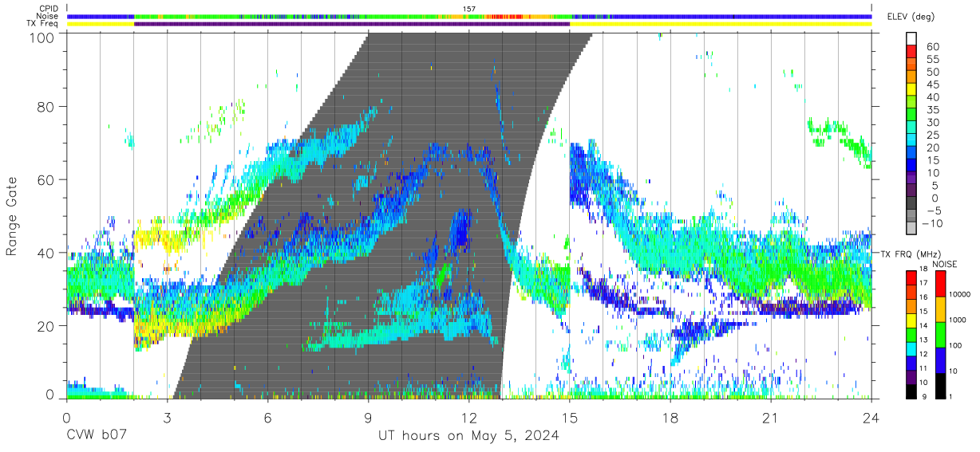This screenshot has width=980, height=452.
Task: Click the 'Noise' label beside the top strip
Action: coord(48,16)
